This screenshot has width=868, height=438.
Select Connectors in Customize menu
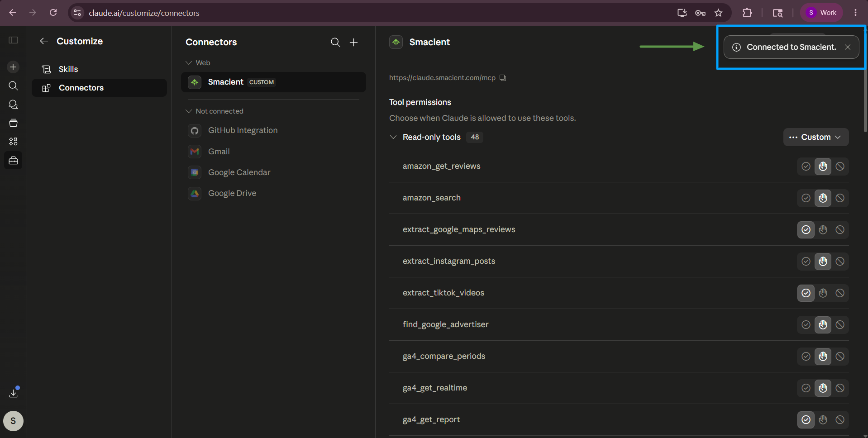pos(99,88)
